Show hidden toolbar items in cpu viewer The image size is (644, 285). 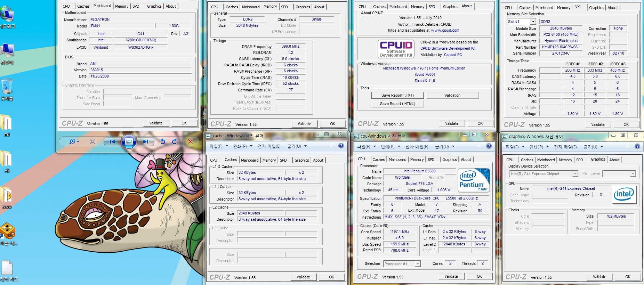click(478, 146)
